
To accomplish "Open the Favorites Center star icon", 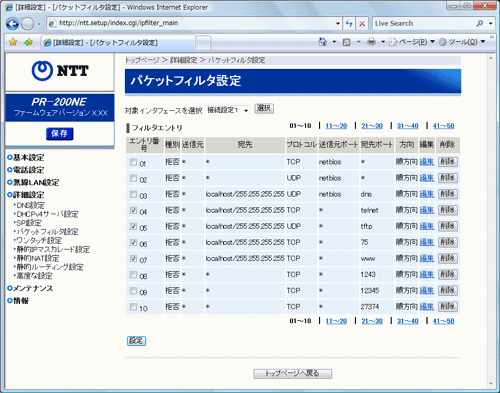I will tap(13, 42).
